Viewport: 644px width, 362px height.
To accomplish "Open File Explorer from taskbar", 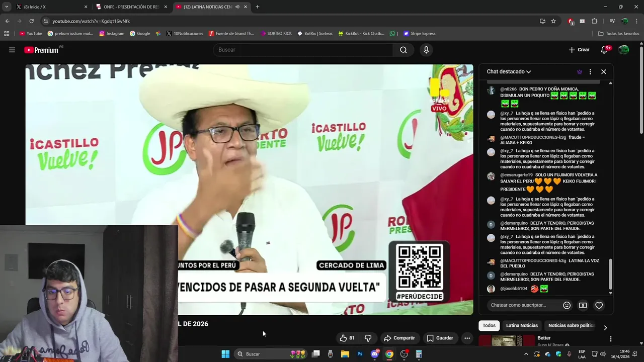I will click(x=345, y=354).
